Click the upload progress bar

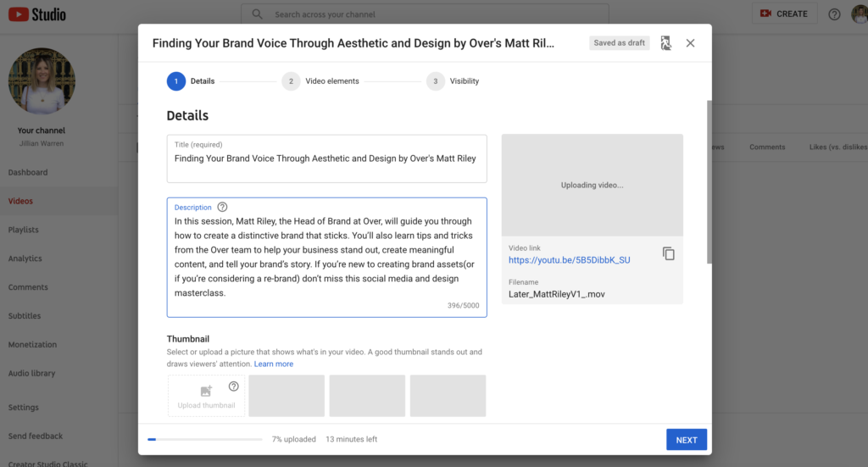tap(205, 439)
